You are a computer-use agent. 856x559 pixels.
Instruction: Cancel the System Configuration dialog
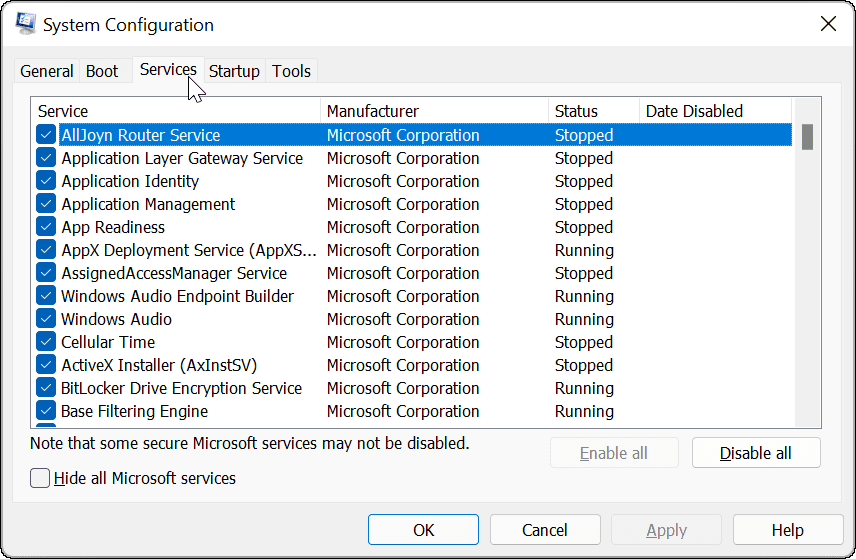click(x=545, y=530)
